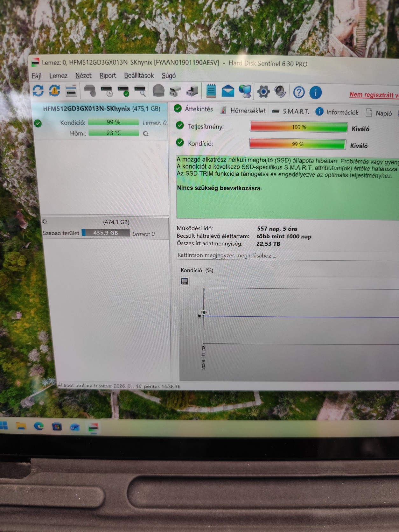
Task: Click the disk list view toolbar icon
Action: click(x=71, y=91)
